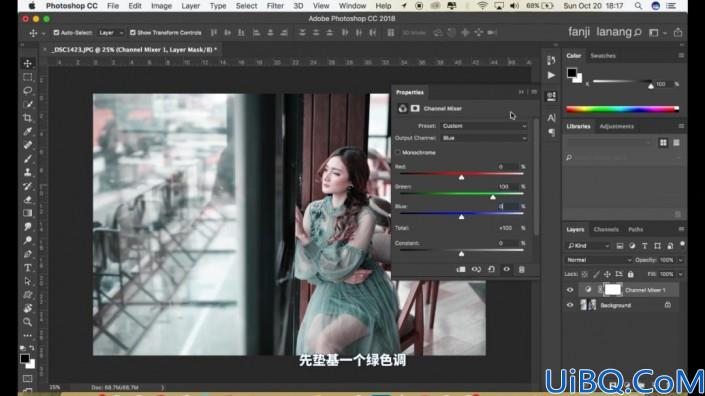
Task: Select the Rectangular Marquee tool
Action: point(27,77)
